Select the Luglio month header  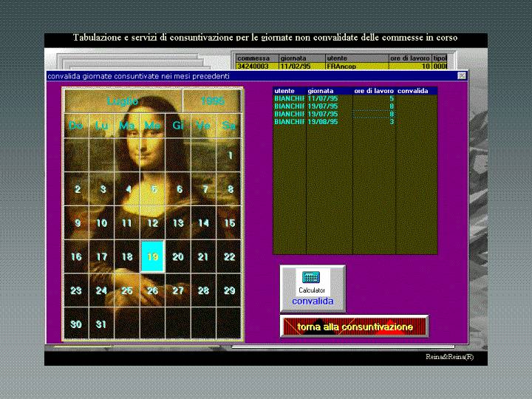pyautogui.click(x=123, y=101)
